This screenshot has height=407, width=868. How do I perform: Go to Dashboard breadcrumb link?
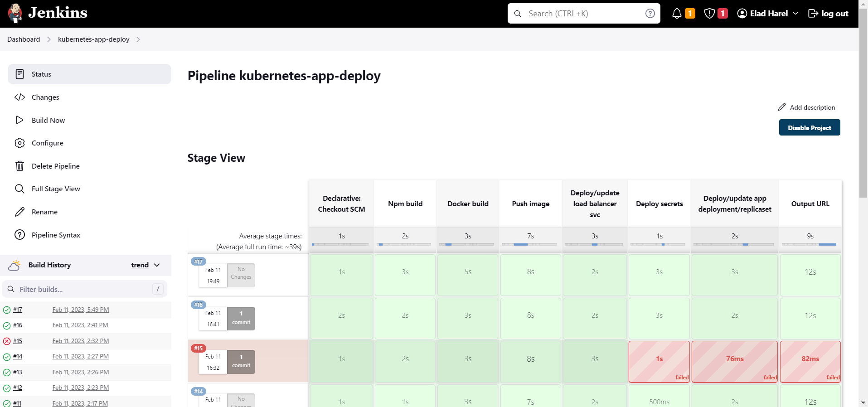tap(24, 39)
